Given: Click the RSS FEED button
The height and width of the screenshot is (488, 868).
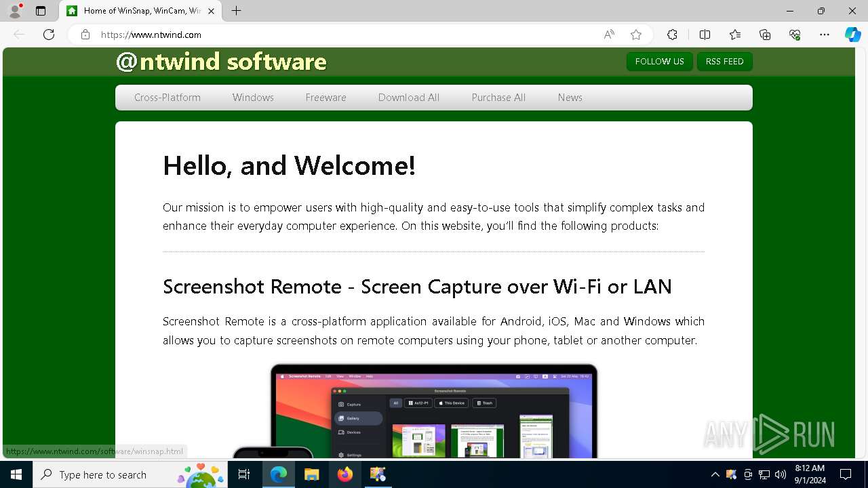Looking at the screenshot, I should [x=724, y=62].
